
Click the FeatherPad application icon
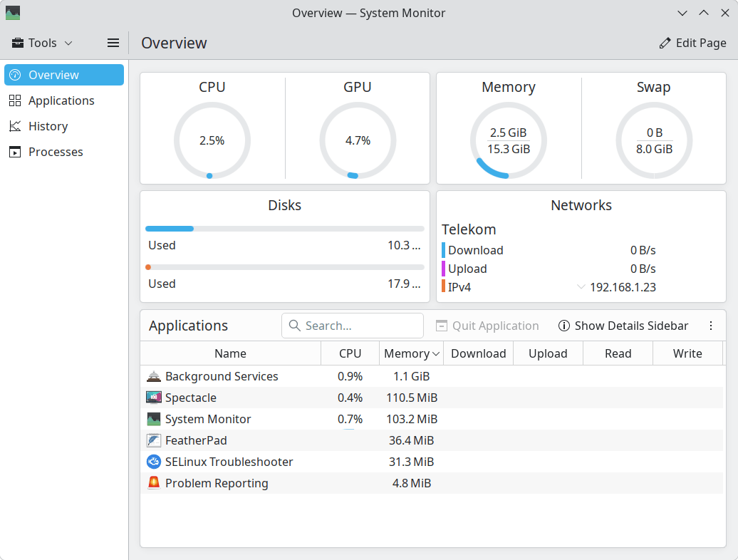click(x=154, y=440)
